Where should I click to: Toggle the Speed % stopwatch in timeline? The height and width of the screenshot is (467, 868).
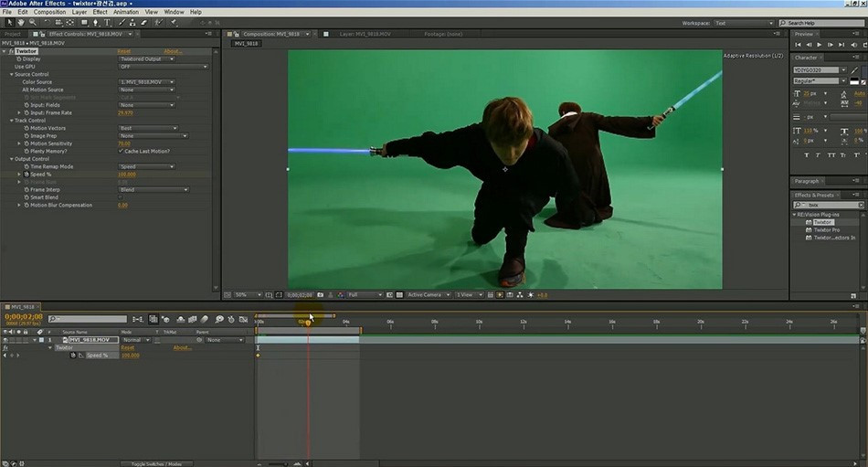(74, 356)
